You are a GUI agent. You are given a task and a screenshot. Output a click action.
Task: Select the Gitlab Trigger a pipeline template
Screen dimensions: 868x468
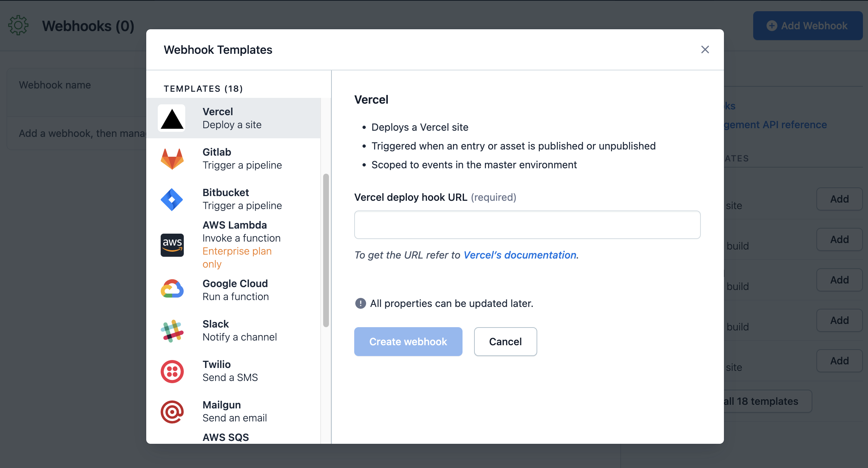(x=242, y=159)
